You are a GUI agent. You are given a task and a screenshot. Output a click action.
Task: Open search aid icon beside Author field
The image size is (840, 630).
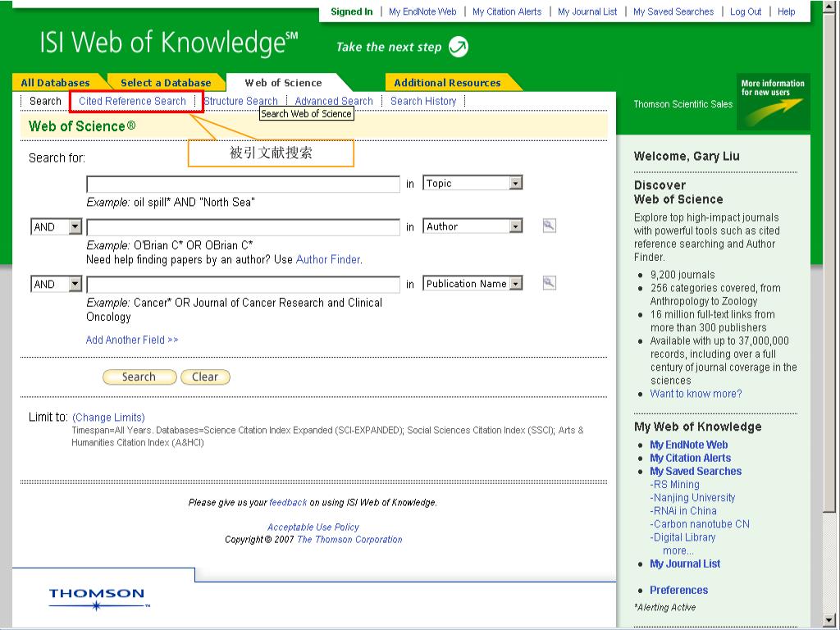(x=549, y=226)
